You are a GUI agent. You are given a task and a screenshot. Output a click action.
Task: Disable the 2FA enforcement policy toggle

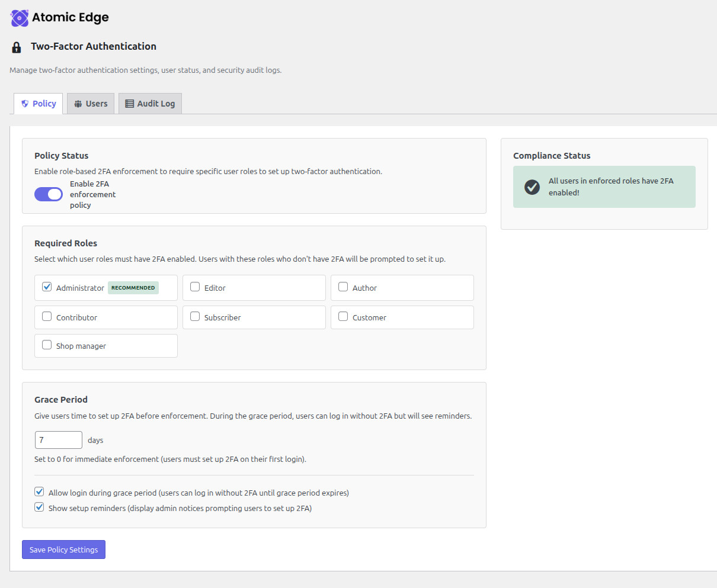pyautogui.click(x=48, y=194)
